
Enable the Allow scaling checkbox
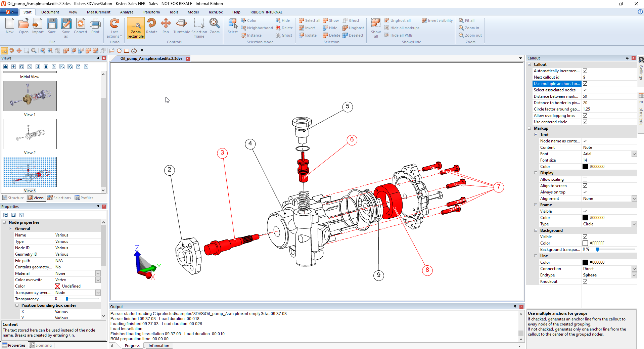point(585,179)
